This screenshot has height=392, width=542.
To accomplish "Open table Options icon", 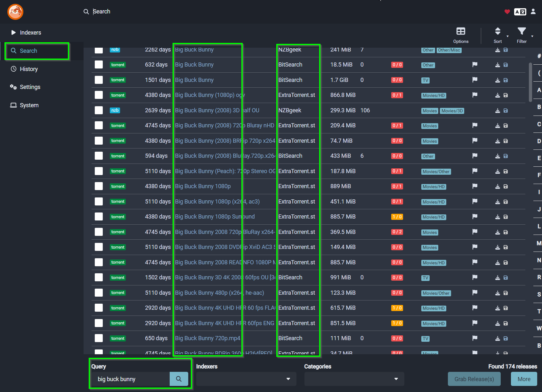I will coord(461,35).
